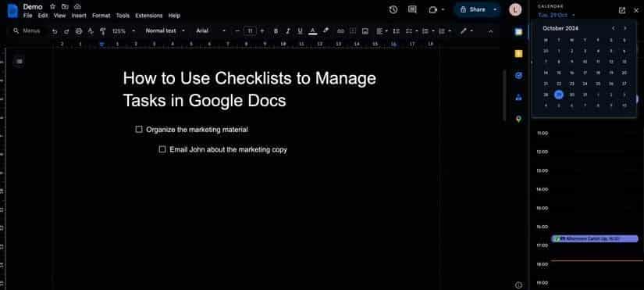The image size is (644, 290).
Task: Open line and paragraph spacing
Action: [396, 30]
